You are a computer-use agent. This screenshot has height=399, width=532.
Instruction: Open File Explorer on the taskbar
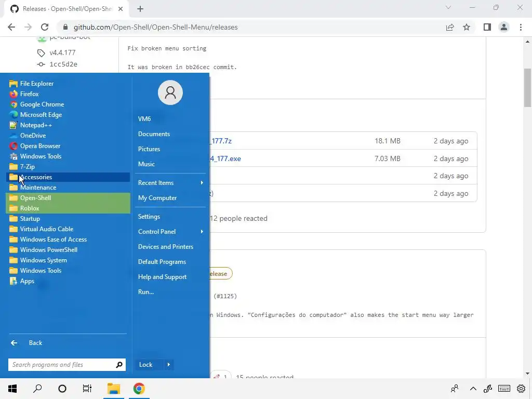114,389
